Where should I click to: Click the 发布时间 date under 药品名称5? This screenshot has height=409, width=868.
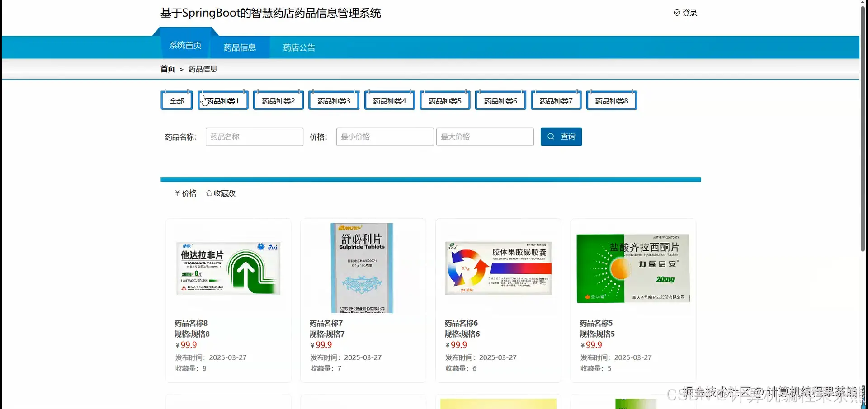(x=616, y=357)
